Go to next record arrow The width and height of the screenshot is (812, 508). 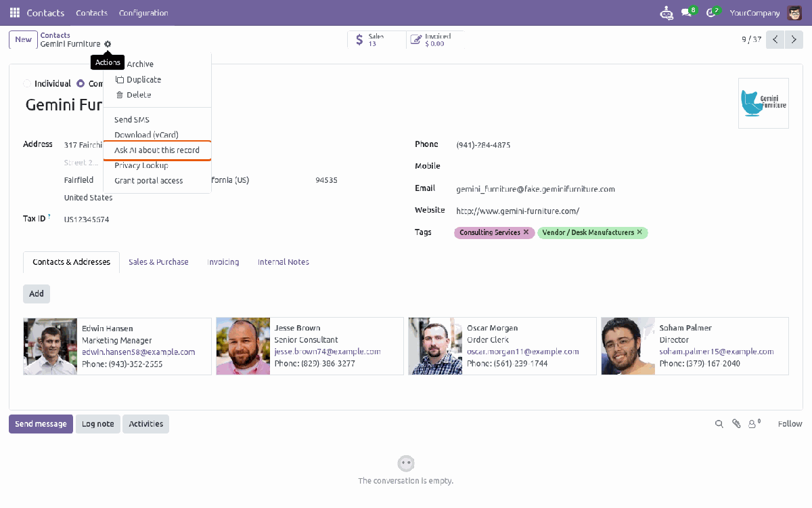click(794, 39)
